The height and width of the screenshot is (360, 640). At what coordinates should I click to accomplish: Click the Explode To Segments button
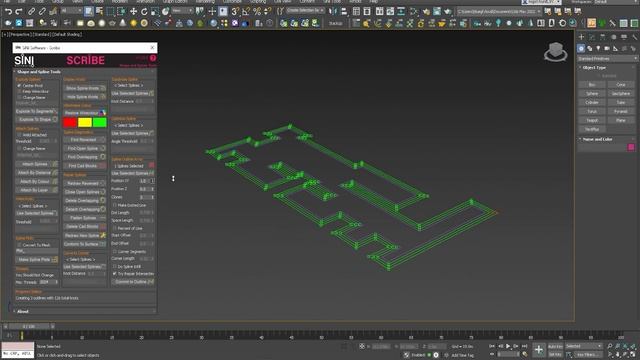click(37, 111)
